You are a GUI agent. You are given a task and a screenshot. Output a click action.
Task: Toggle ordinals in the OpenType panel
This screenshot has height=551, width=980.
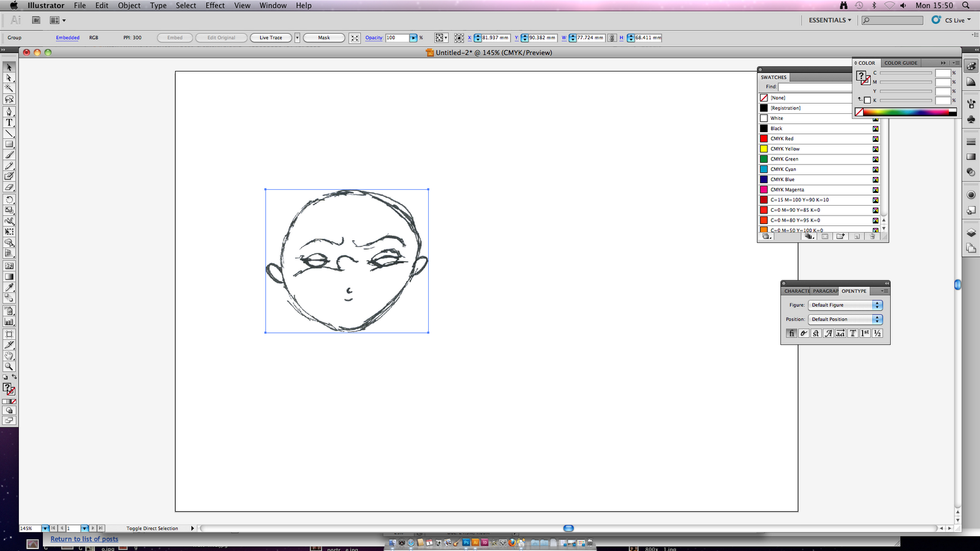coord(865,333)
